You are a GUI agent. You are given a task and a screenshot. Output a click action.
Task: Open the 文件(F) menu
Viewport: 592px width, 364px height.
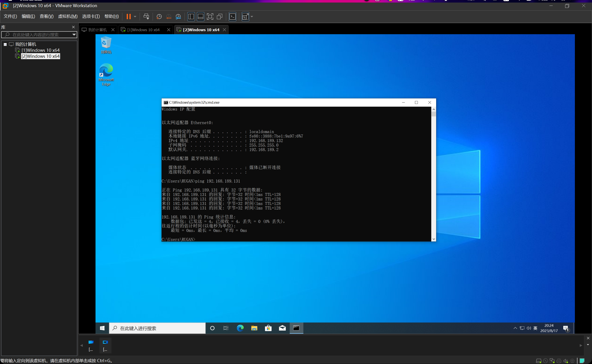(x=10, y=16)
